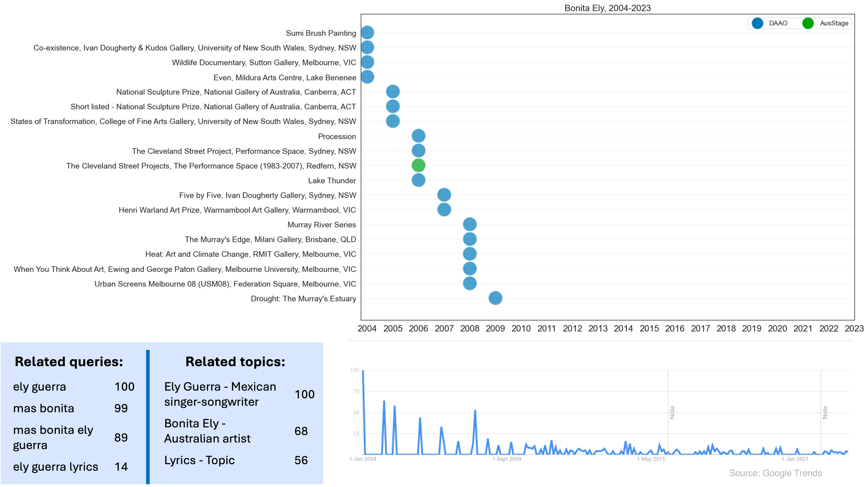Click the Wildlife Documentary dot

[x=367, y=62]
